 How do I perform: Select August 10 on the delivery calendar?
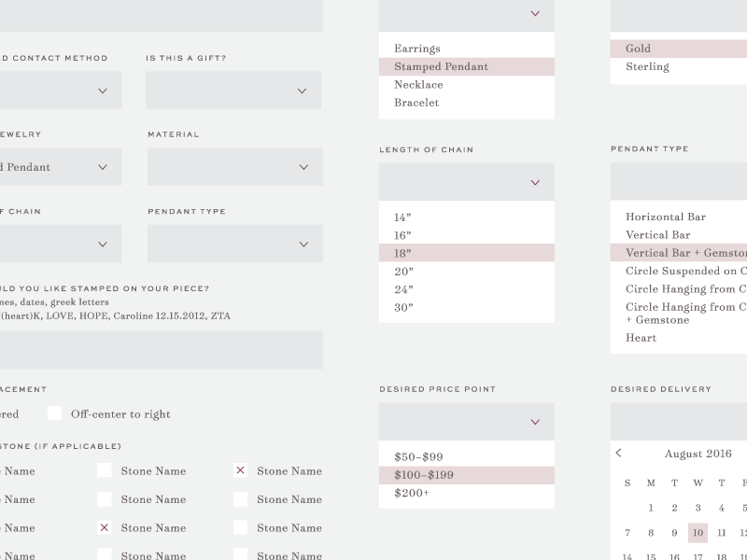point(697,532)
